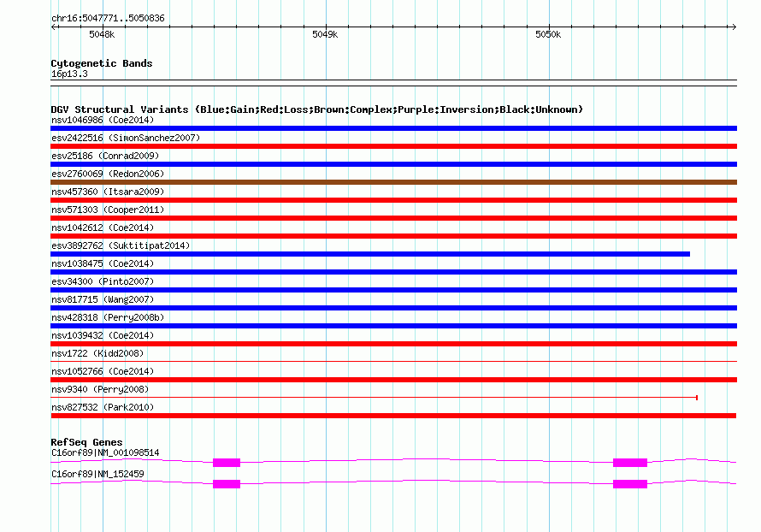
Task: Click the nsv9340 (Perry2008) label
Action: point(100,389)
